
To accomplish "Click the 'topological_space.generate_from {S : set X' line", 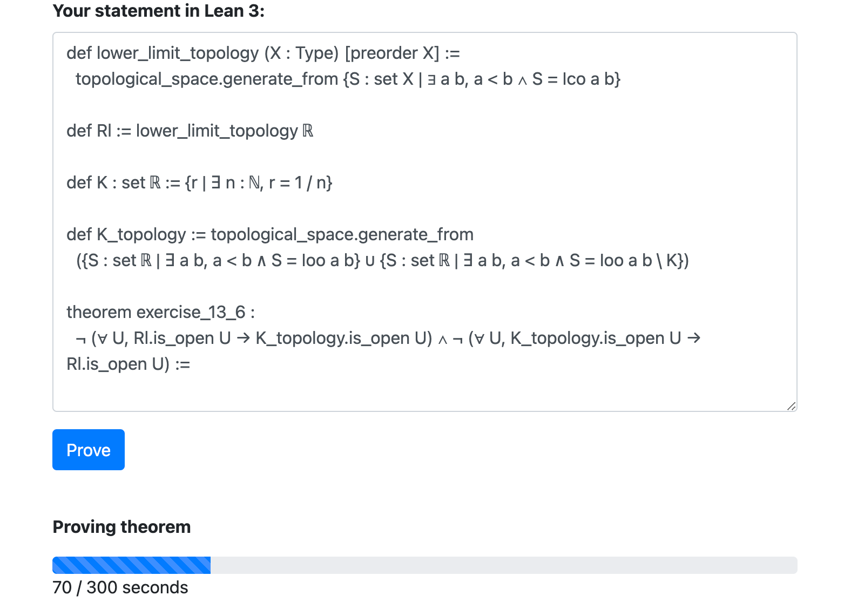I will click(348, 79).
